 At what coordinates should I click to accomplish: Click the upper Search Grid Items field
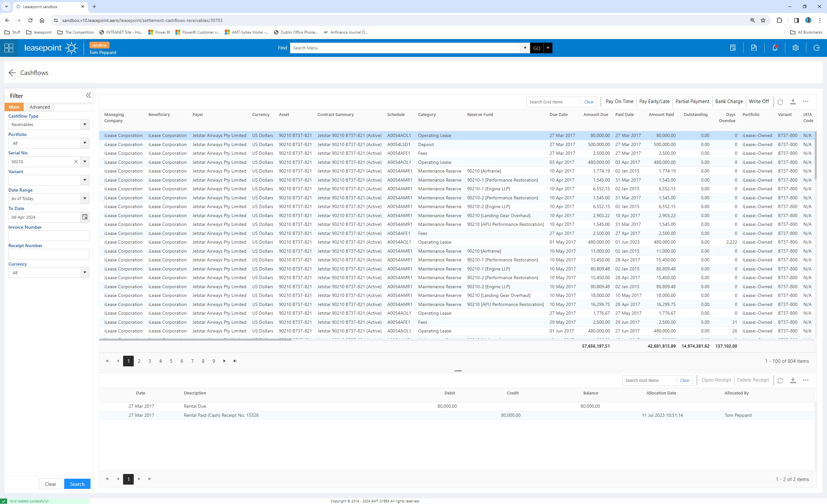pos(553,102)
